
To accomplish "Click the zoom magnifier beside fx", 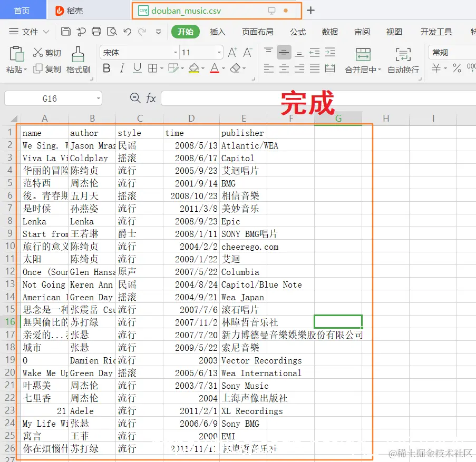I will coord(135,98).
